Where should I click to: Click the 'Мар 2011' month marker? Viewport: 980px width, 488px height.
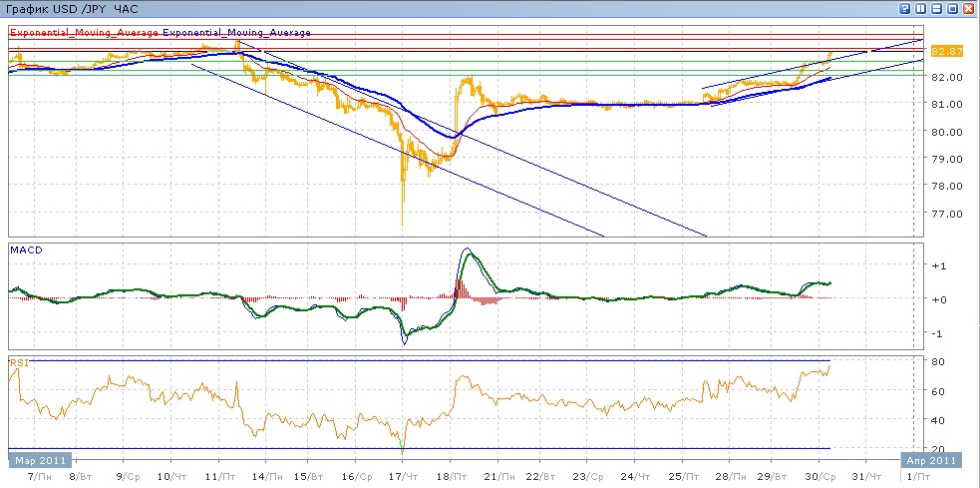coord(41,460)
